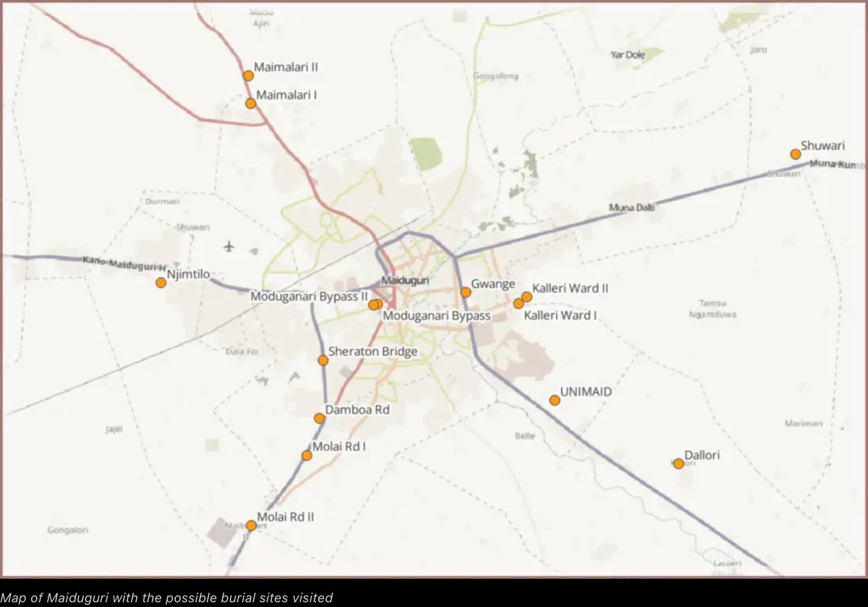Screen dimensions: 868x607
Task: Click the Molai Rd II marker
Action: click(251, 525)
